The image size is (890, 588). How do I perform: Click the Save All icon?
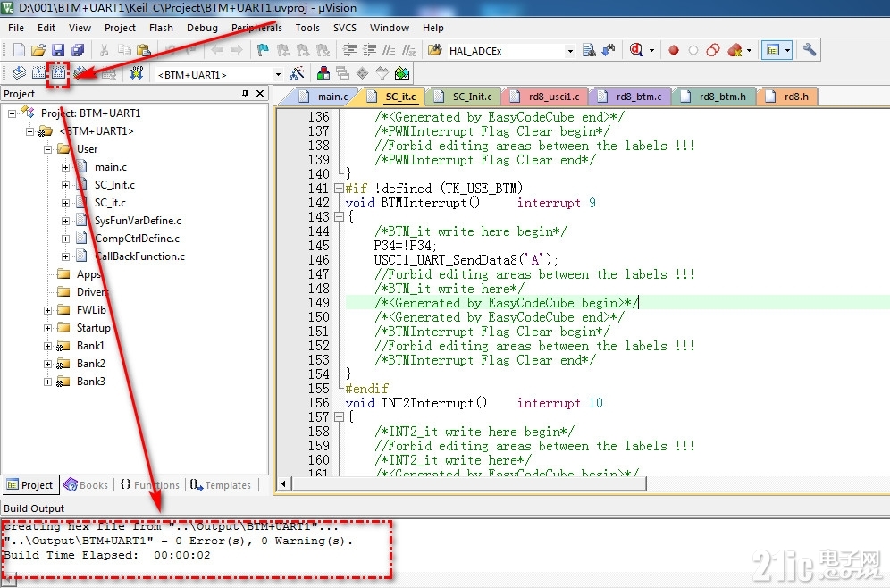(x=78, y=50)
